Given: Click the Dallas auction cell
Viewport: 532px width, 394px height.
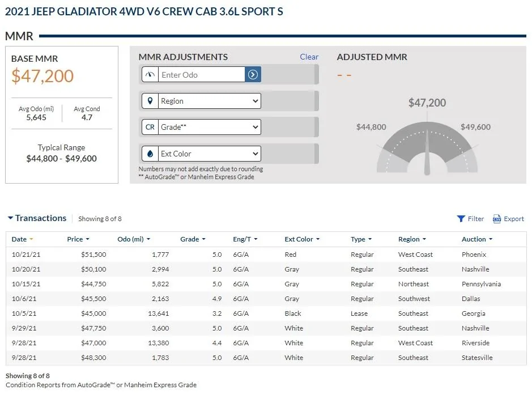Looking at the screenshot, I should pos(471,299).
